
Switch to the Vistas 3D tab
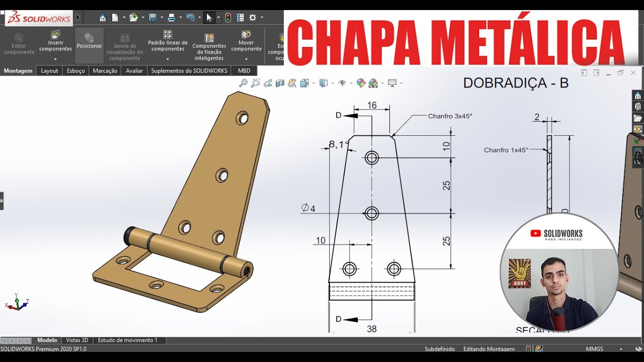pos(77,340)
